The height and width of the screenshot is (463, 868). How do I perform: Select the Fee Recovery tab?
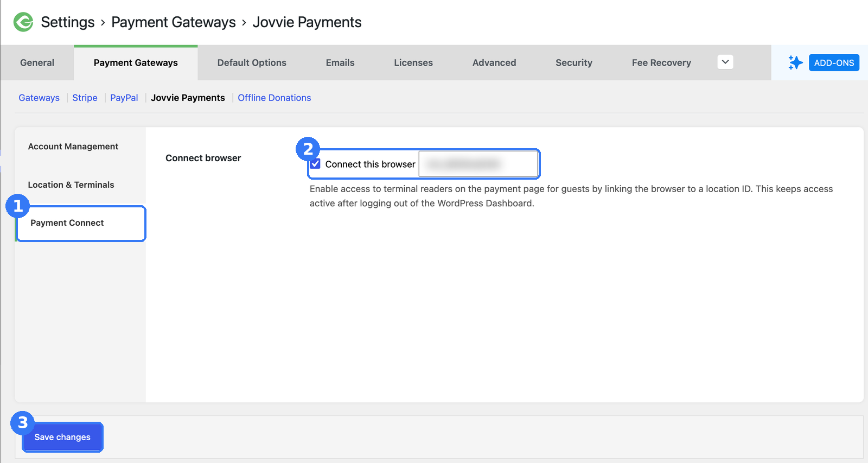point(661,62)
